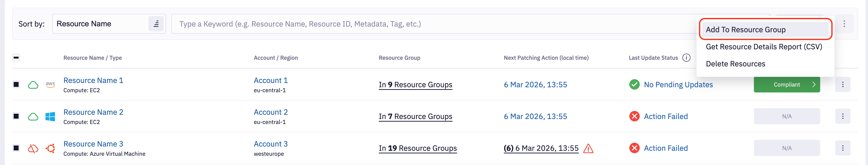The width and height of the screenshot is (868, 165).
Task: Open the Resource Name 2 link
Action: 93,112
